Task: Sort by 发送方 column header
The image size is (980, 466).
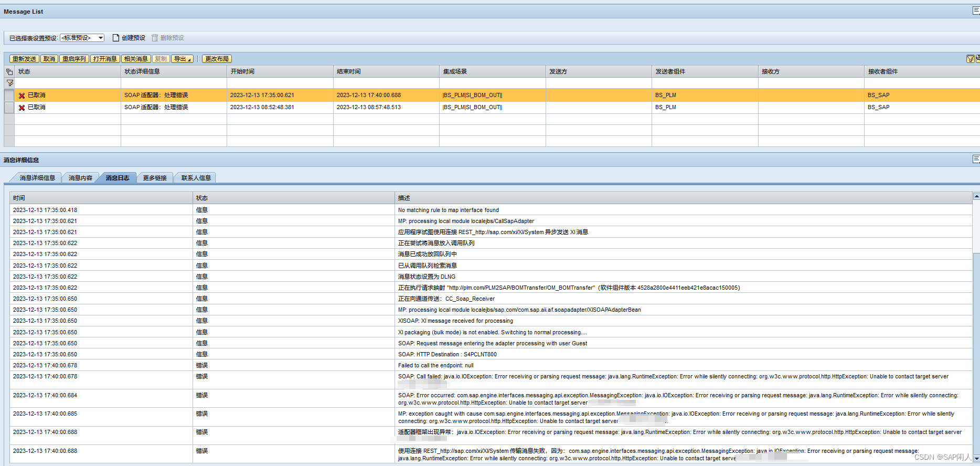Action: 599,71
